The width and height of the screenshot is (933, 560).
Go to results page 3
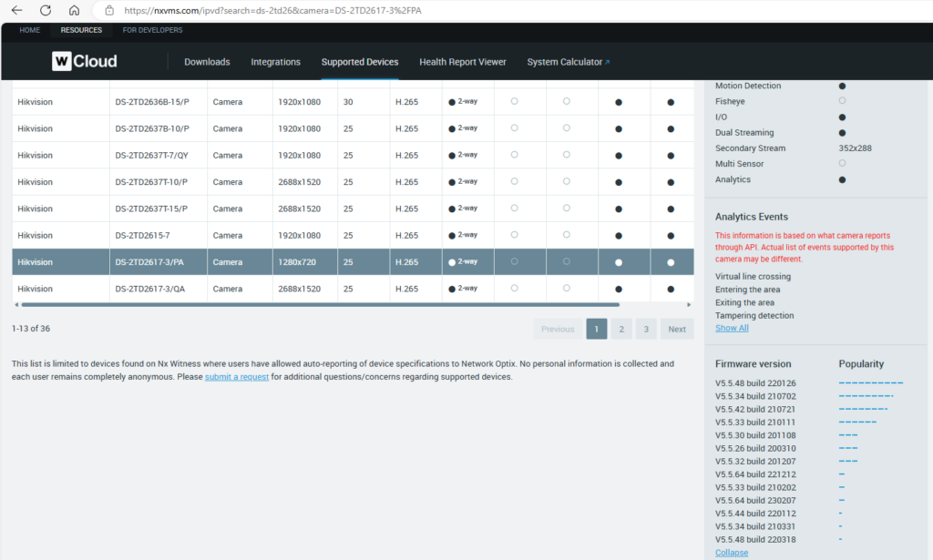[646, 329]
